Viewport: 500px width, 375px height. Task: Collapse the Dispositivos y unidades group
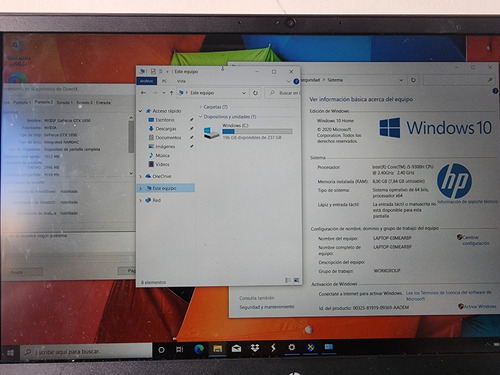(x=201, y=117)
